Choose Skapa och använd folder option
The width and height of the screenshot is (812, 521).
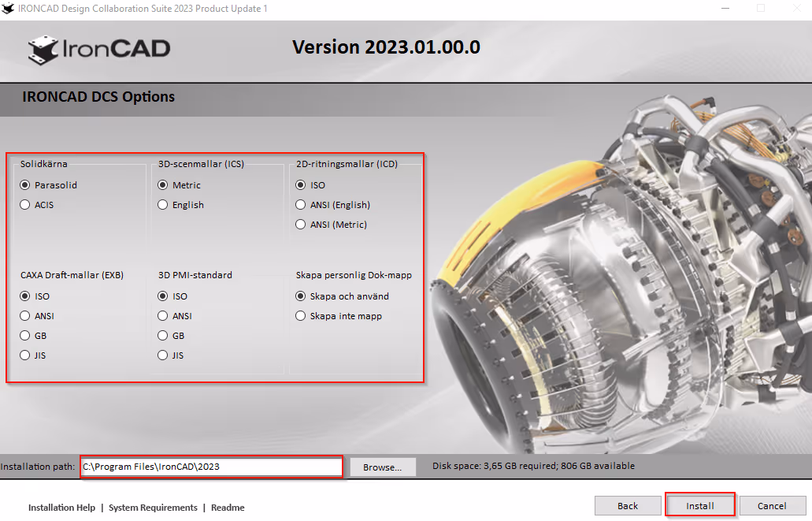[342, 296]
